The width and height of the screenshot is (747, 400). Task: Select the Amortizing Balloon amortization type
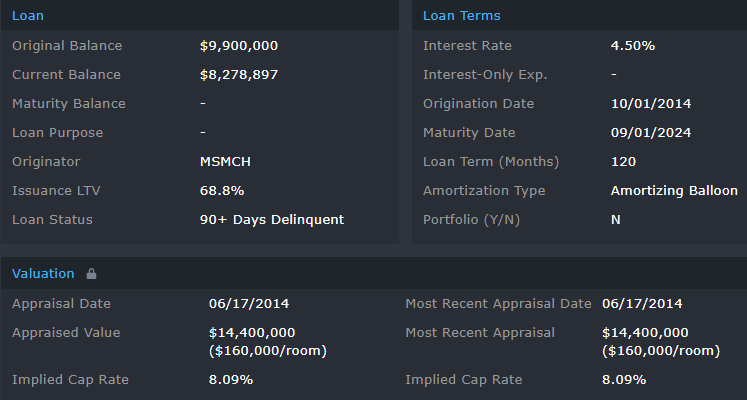pos(674,190)
